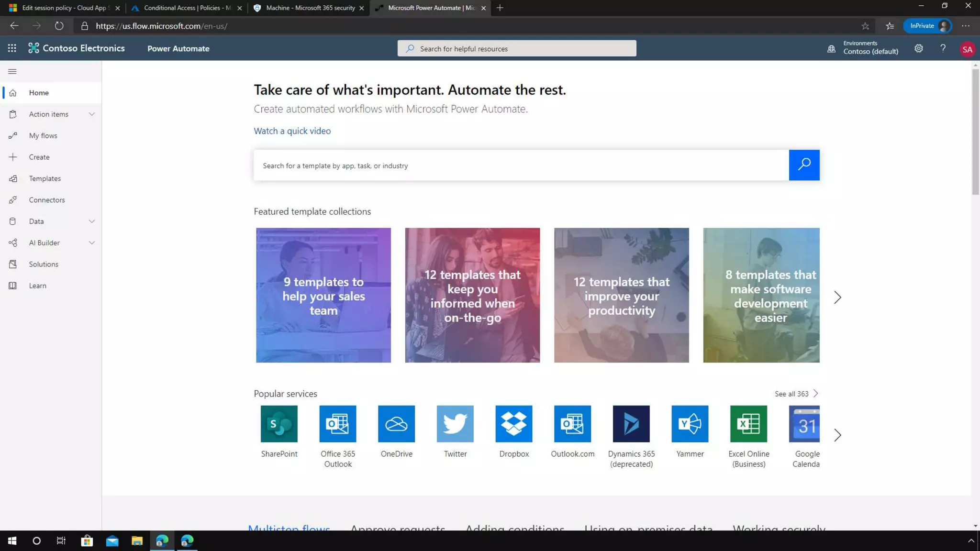Refresh the page in the browser
980x551 pixels.
[59, 26]
